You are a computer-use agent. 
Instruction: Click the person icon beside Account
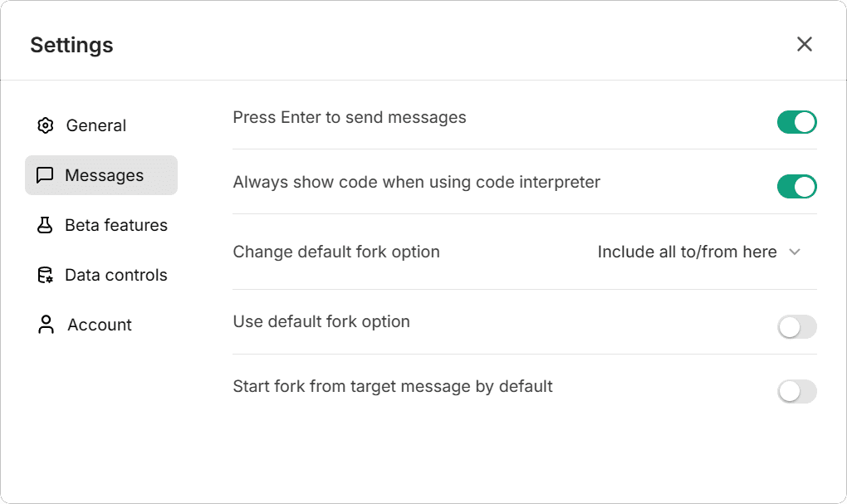click(x=46, y=325)
